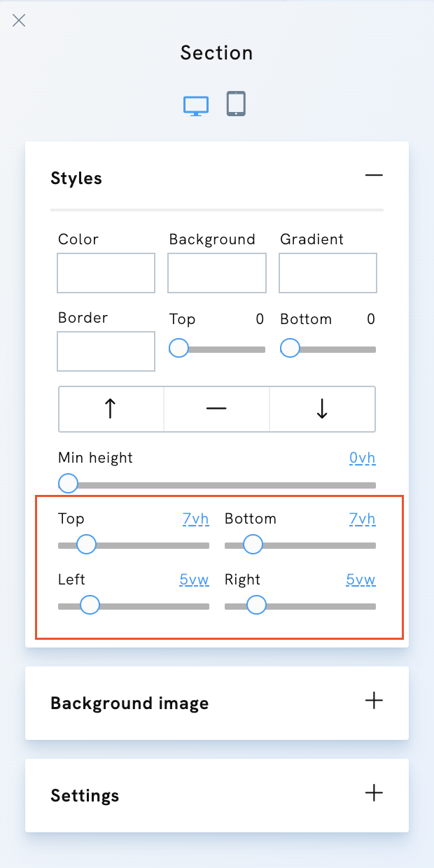Click the plus icon beside Background image
Image resolution: width=434 pixels, height=868 pixels.
click(x=374, y=700)
